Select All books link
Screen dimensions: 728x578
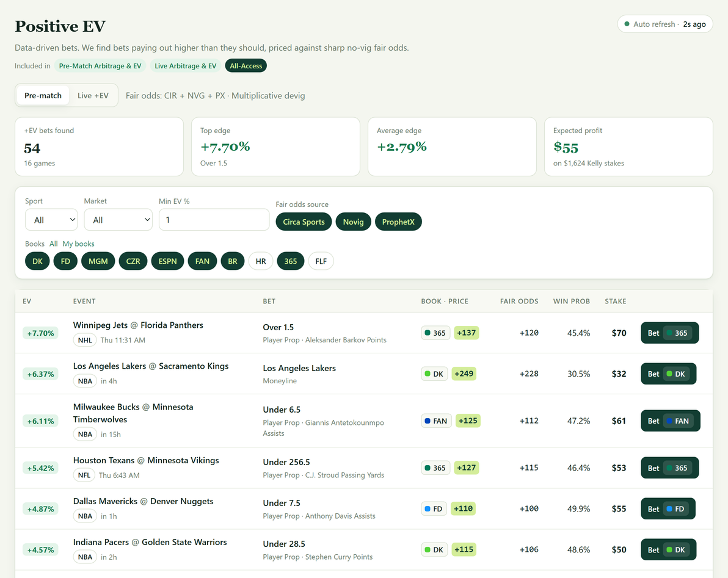(53, 244)
